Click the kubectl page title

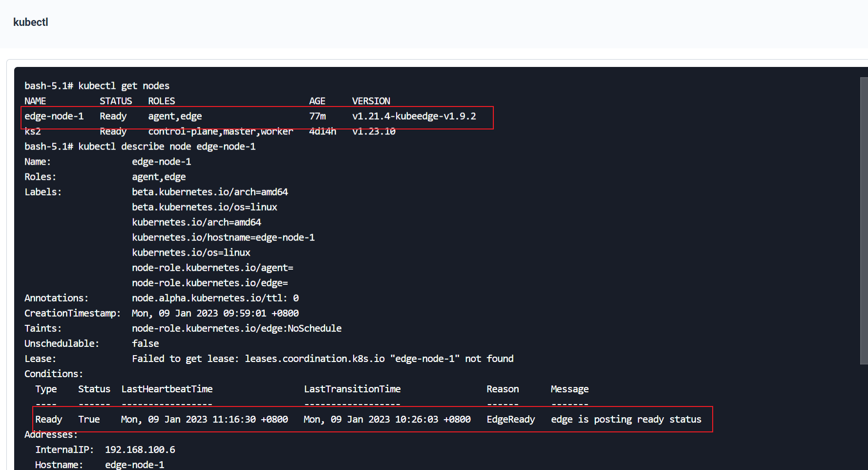[x=30, y=22]
